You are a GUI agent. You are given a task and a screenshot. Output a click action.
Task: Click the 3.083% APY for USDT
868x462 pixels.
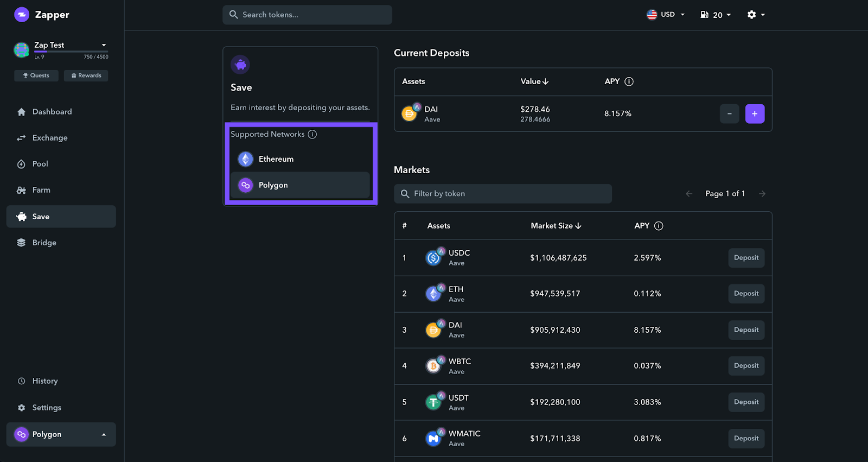click(x=647, y=402)
